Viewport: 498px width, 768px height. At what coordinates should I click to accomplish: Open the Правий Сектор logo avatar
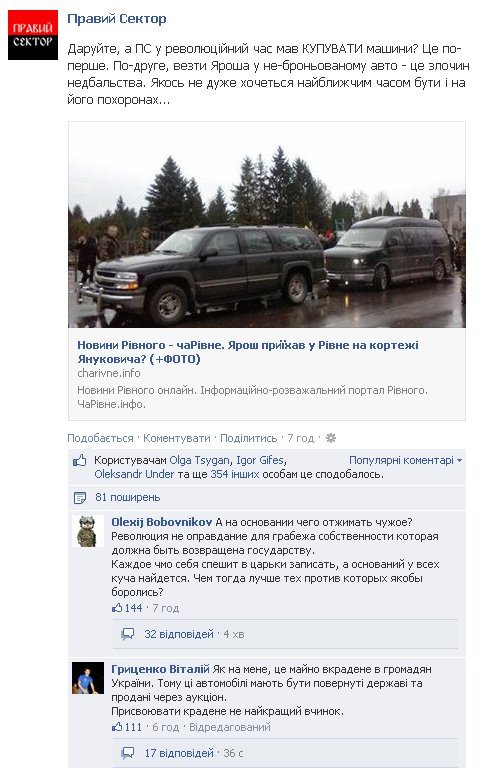33,35
